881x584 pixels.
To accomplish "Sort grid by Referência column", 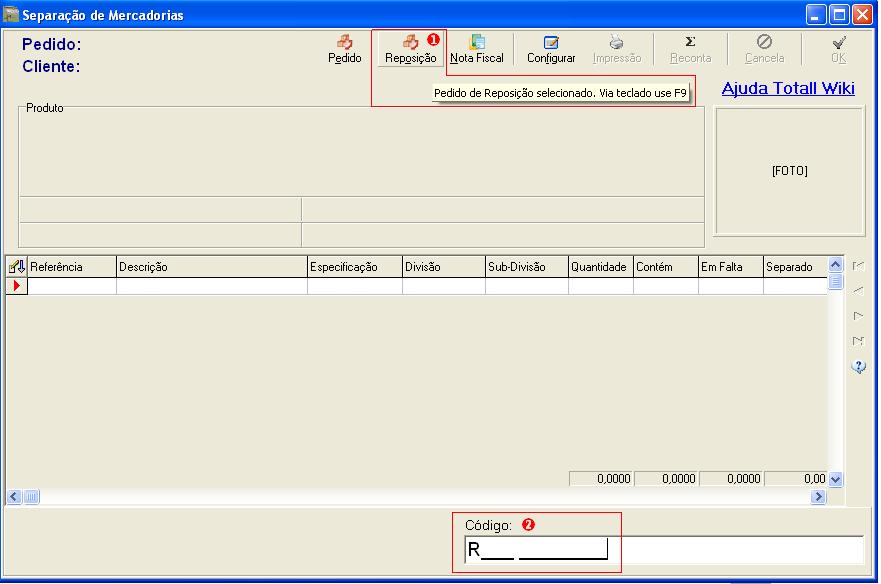I will pyautogui.click(x=72, y=267).
